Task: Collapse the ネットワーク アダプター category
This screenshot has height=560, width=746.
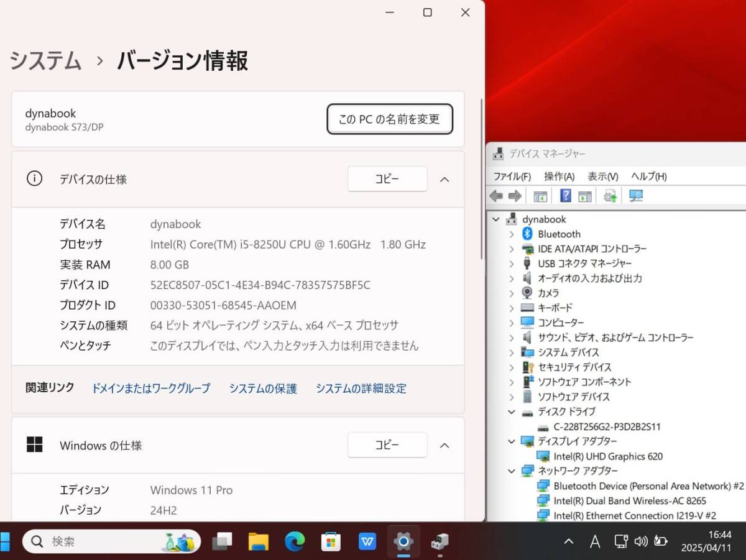Action: coord(512,471)
